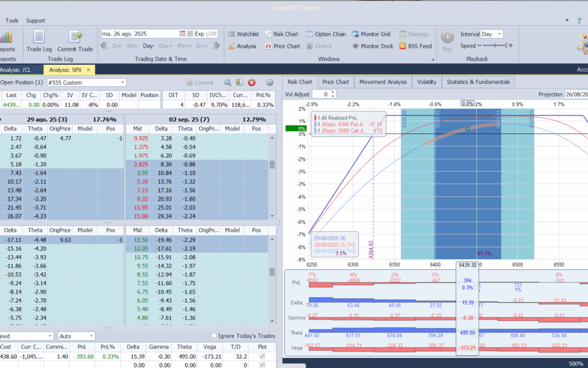Click the Play playback button
This screenshot has height=368, width=588.
[x=447, y=37]
